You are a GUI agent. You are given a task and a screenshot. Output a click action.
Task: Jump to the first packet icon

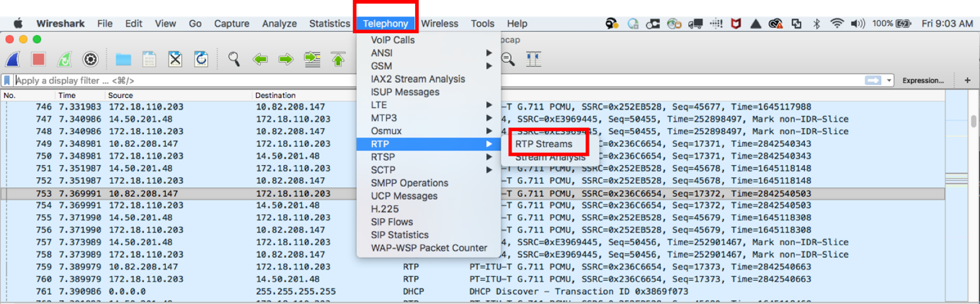[x=338, y=59]
